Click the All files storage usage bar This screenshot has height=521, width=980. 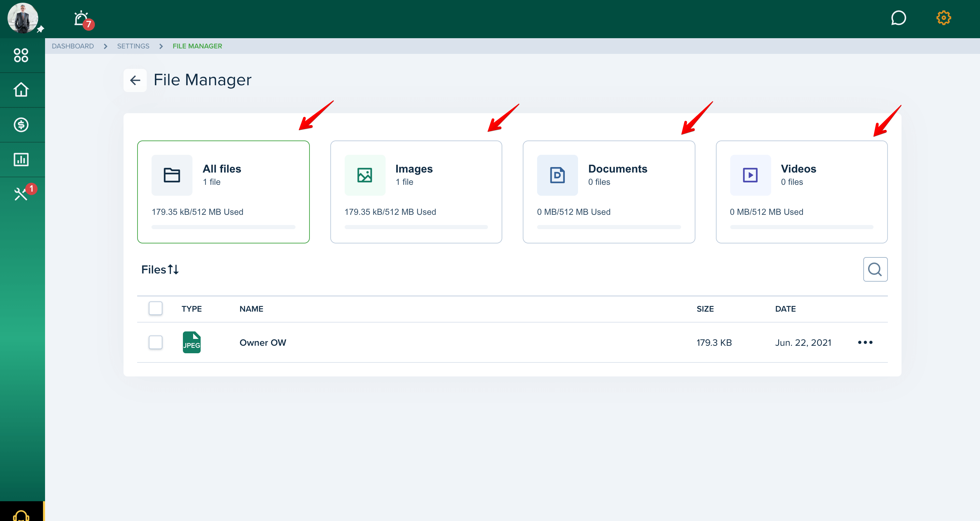pyautogui.click(x=223, y=227)
